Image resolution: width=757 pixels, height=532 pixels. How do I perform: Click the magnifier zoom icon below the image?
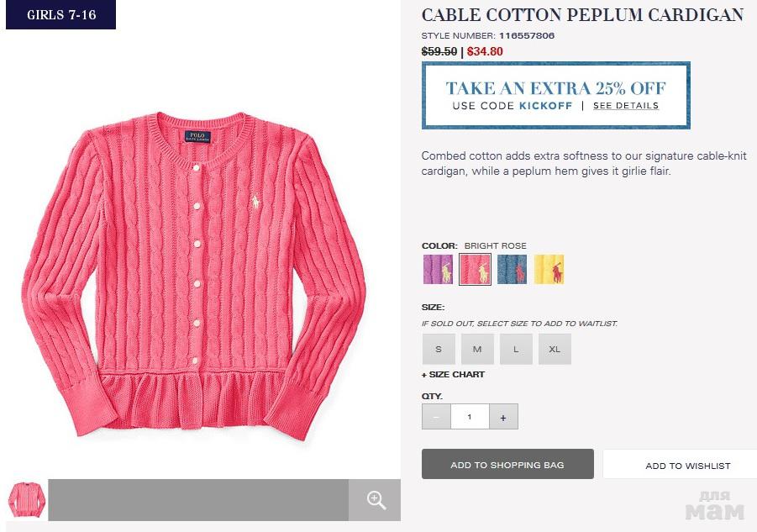pos(375,500)
